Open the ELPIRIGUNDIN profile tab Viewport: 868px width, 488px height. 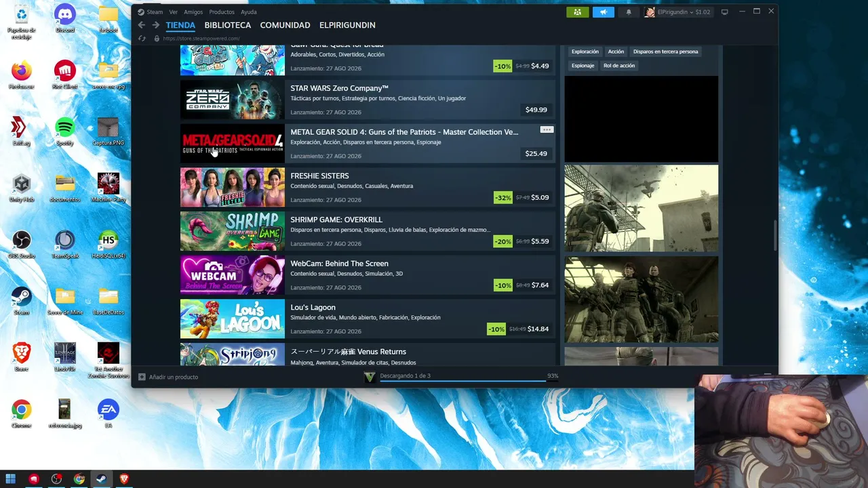[347, 25]
